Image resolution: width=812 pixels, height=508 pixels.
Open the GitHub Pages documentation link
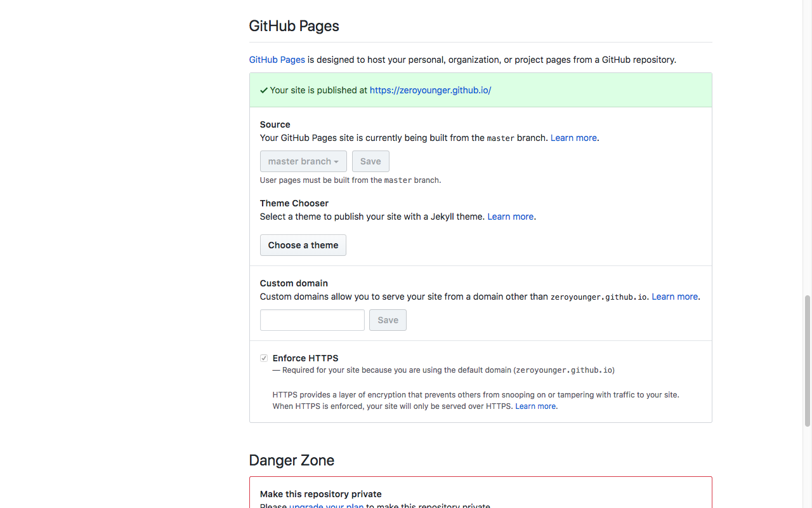pyautogui.click(x=277, y=60)
